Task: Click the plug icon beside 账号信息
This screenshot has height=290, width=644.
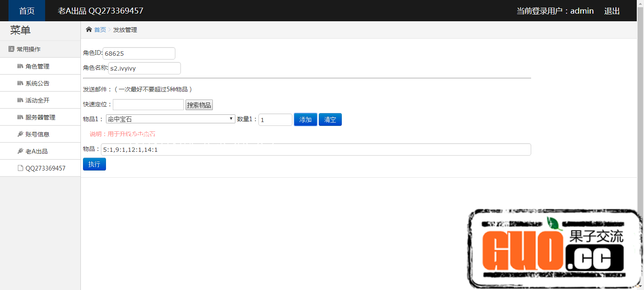Action: pyautogui.click(x=20, y=134)
